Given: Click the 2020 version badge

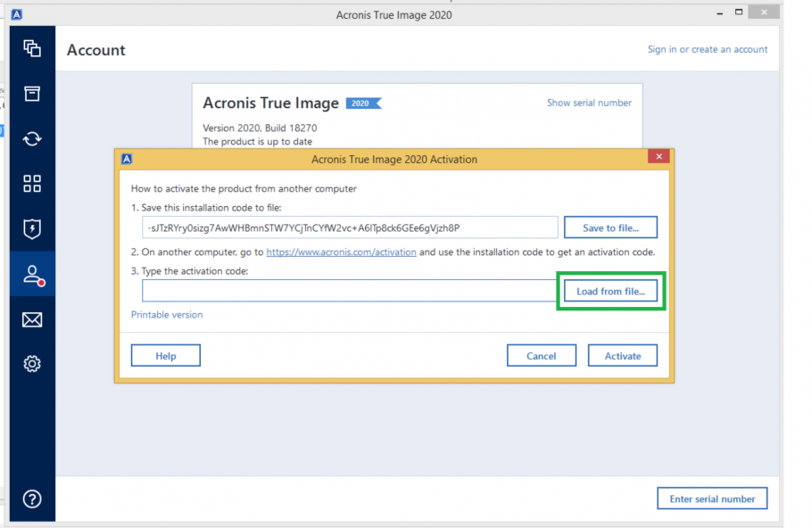Looking at the screenshot, I should (363, 103).
